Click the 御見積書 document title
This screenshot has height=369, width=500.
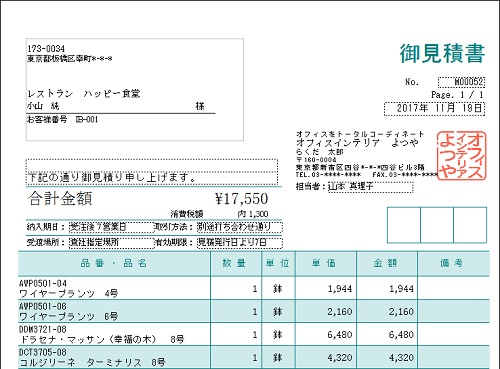coord(442,53)
